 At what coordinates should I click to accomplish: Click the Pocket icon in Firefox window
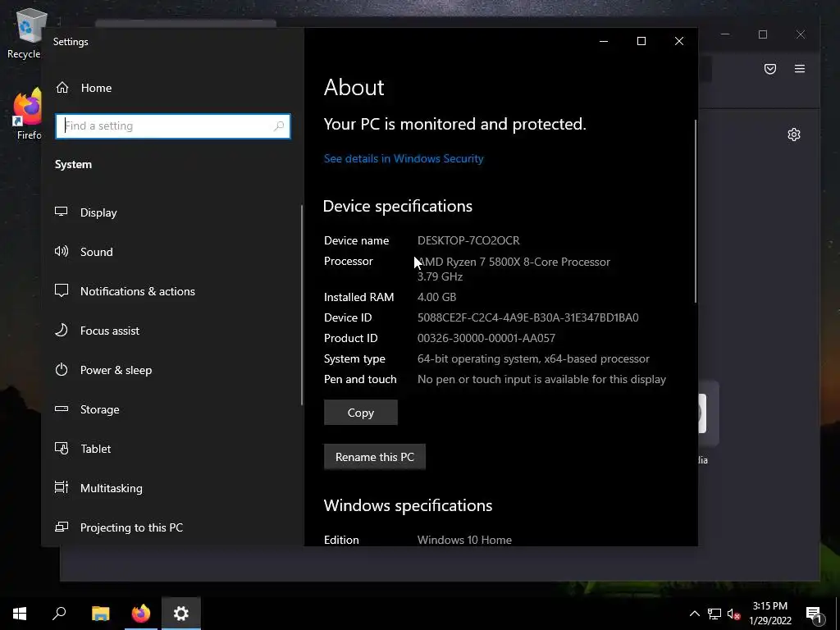point(769,69)
